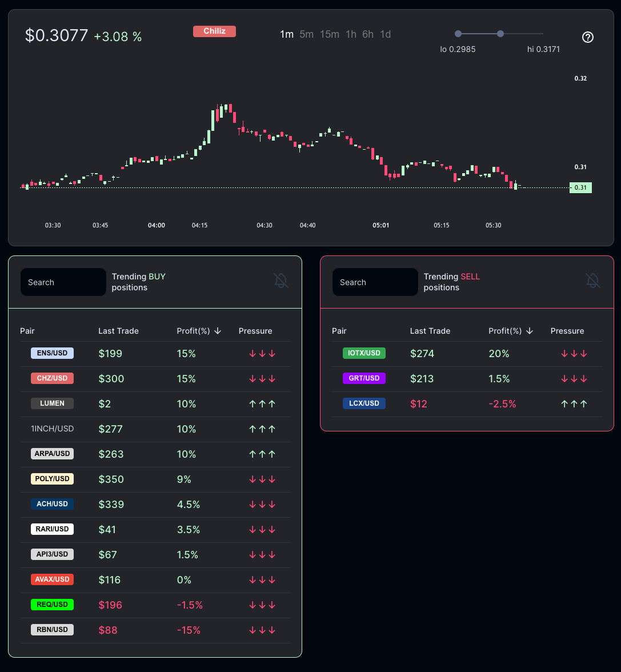Click the green 0.31 current price marker
621x672 pixels.
(x=580, y=187)
